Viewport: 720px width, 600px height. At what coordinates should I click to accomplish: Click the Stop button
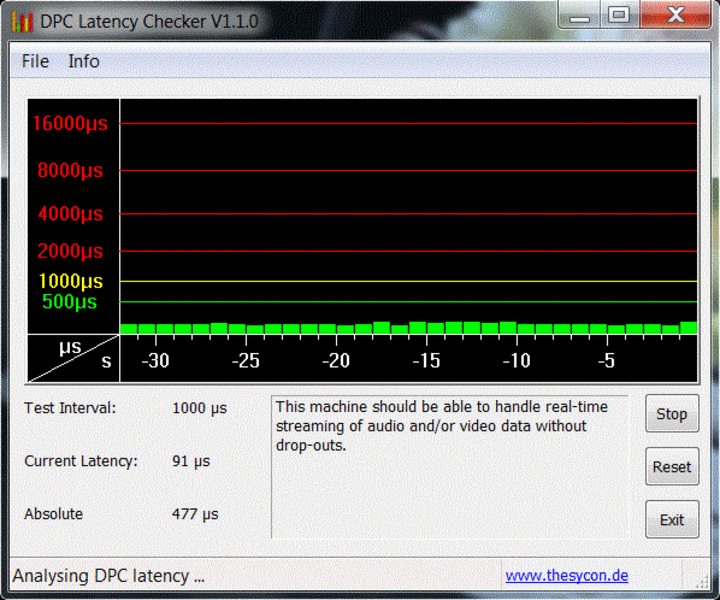672,413
